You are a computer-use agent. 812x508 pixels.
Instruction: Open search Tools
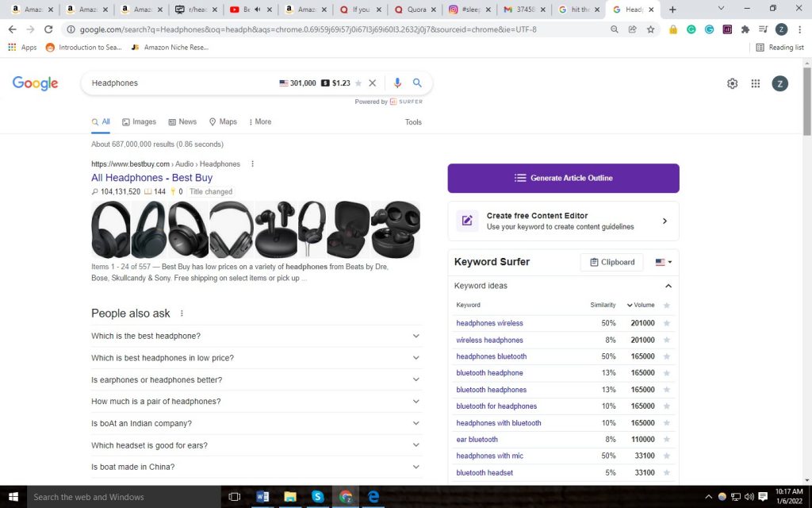[x=413, y=121]
